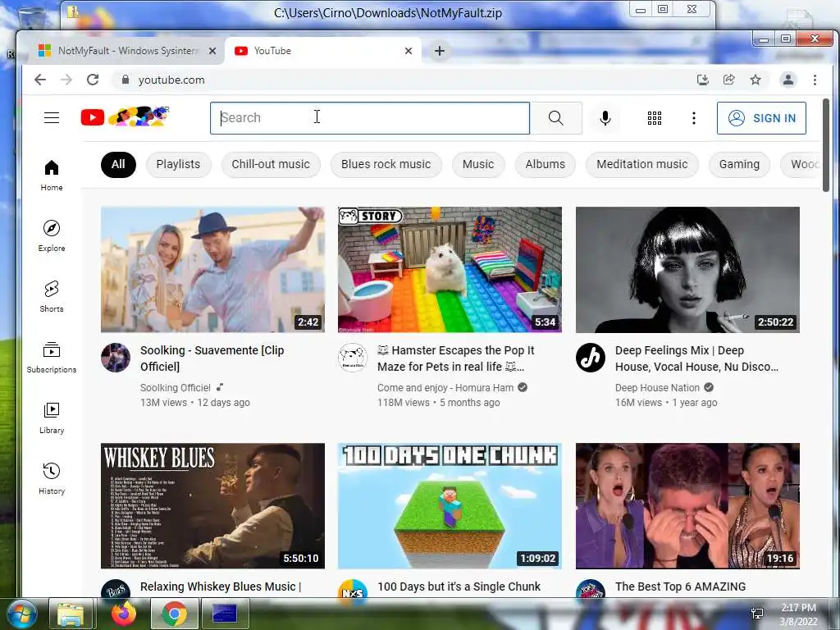Open Subscriptions in the sidebar

(52, 358)
